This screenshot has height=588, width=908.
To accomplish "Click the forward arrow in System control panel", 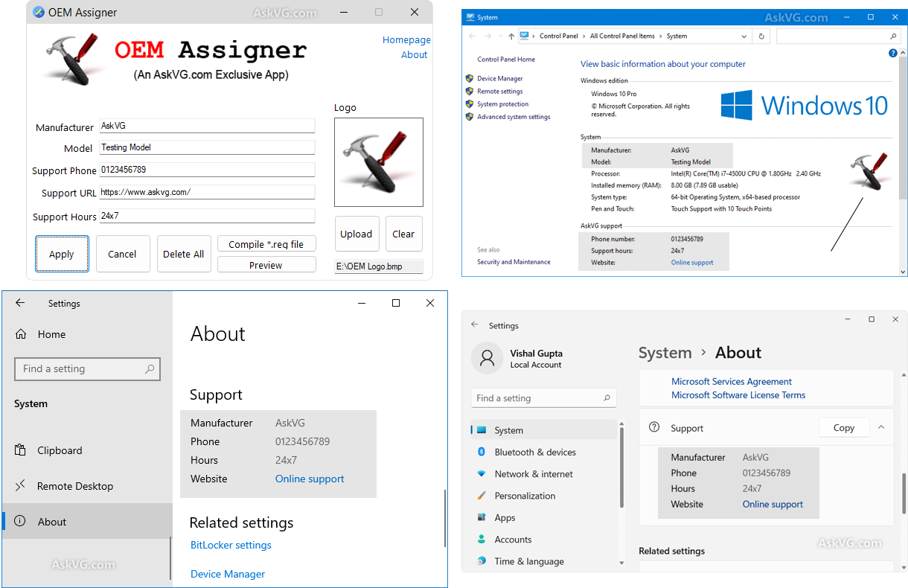I will point(489,36).
